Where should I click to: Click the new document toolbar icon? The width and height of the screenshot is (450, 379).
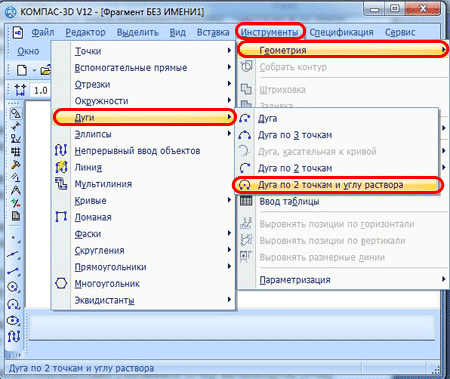click(22, 70)
